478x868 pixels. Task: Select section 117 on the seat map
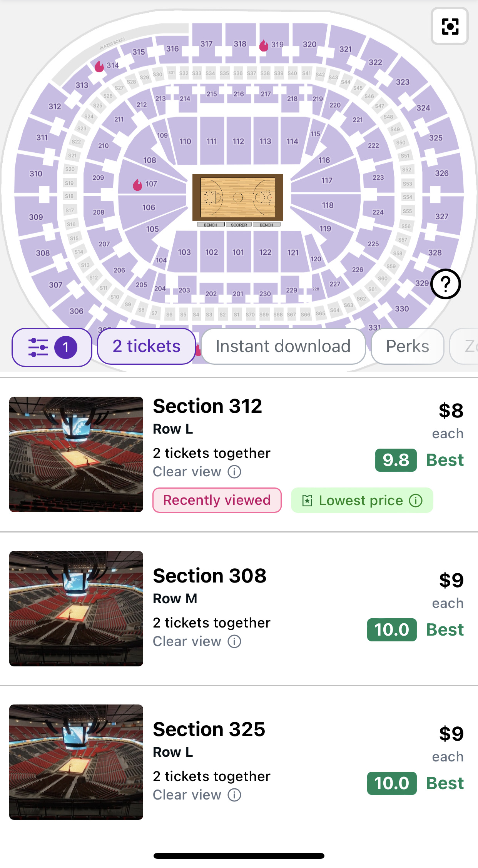pyautogui.click(x=326, y=181)
